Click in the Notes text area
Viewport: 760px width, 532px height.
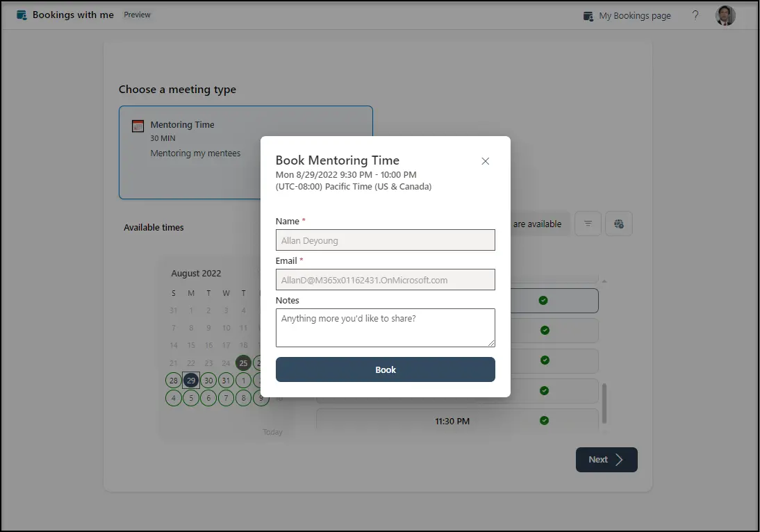tap(386, 327)
